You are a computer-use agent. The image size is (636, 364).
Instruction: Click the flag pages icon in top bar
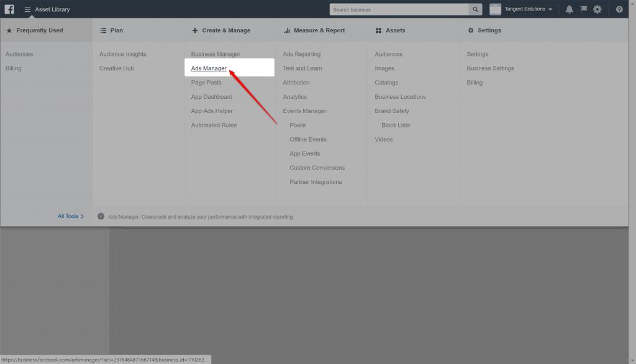pos(584,9)
